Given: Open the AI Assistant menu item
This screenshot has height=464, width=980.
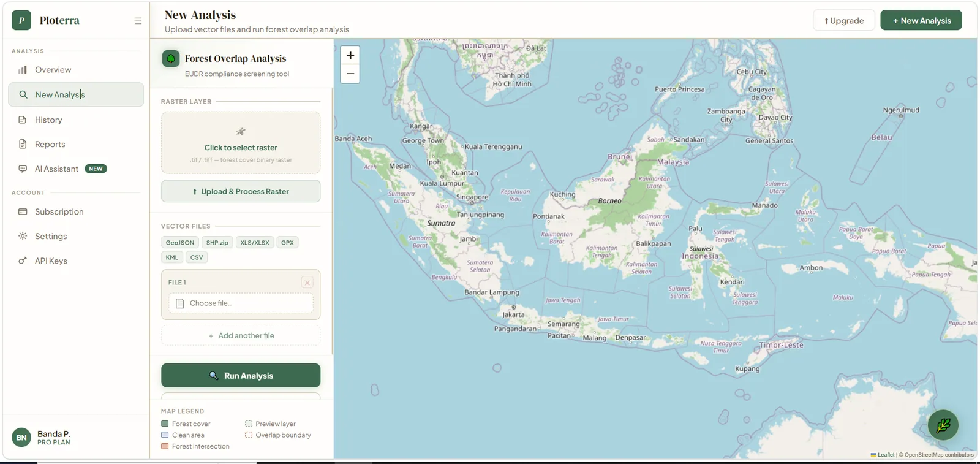Looking at the screenshot, I should 76,169.
